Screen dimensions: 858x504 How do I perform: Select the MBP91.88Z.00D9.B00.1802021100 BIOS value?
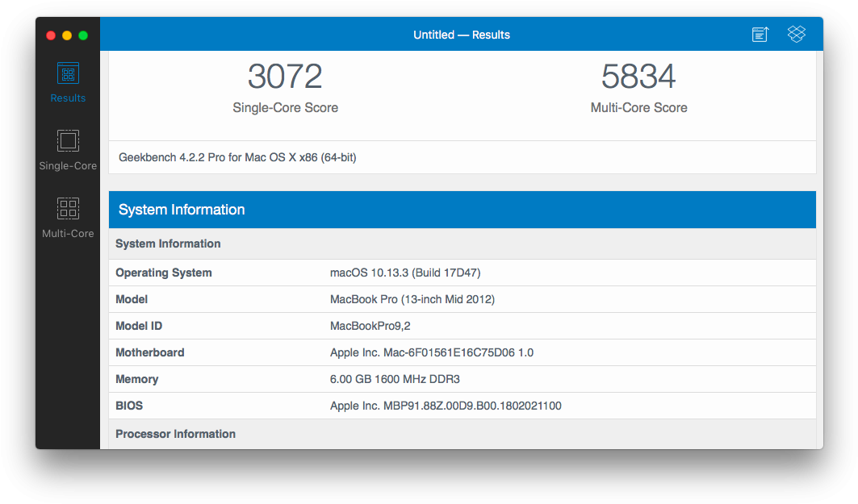click(x=446, y=406)
